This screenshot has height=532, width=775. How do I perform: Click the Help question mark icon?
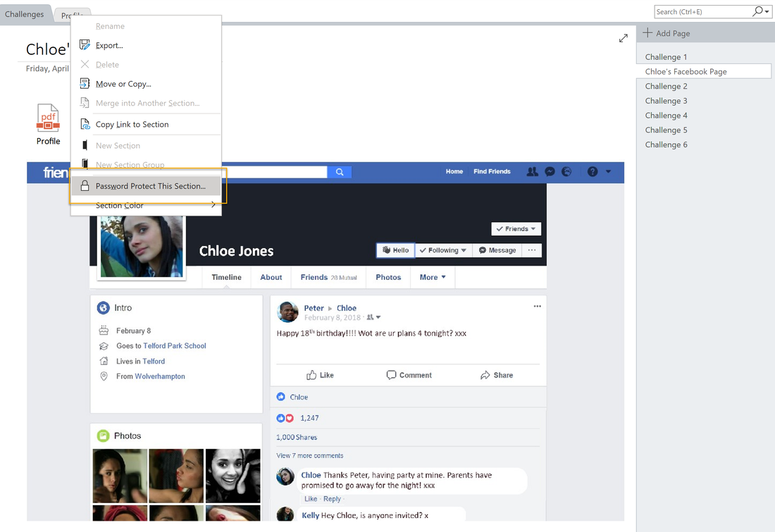[x=592, y=171]
